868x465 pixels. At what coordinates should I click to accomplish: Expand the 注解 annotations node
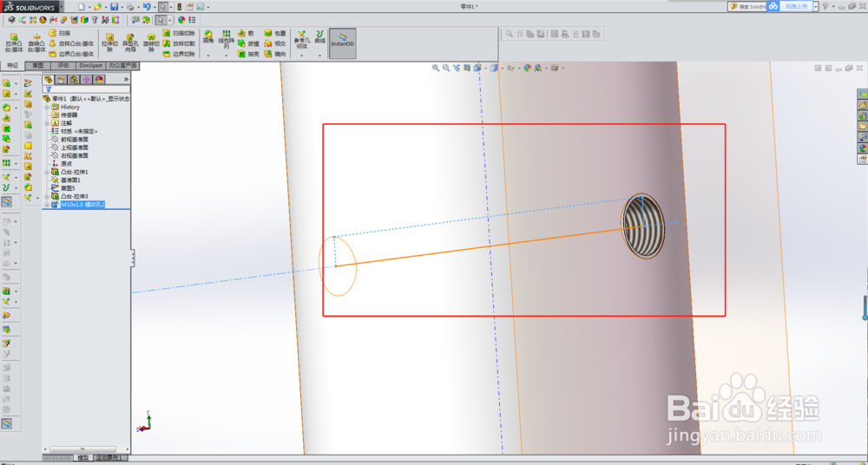pos(47,123)
